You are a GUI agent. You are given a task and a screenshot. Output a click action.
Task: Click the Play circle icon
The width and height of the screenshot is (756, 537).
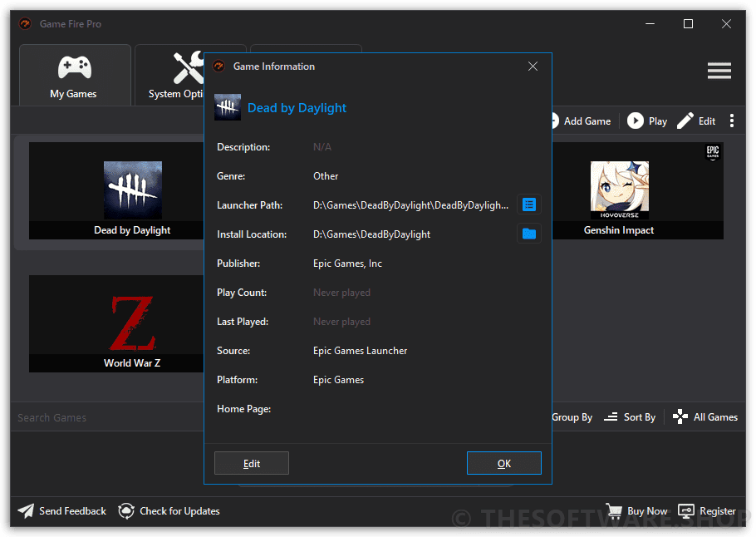coord(635,121)
